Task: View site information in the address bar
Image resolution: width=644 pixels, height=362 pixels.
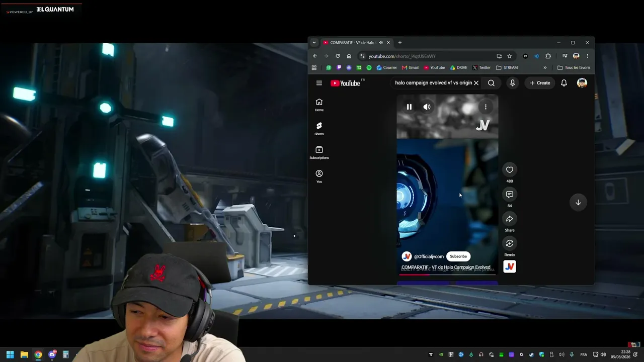Action: pos(362,56)
